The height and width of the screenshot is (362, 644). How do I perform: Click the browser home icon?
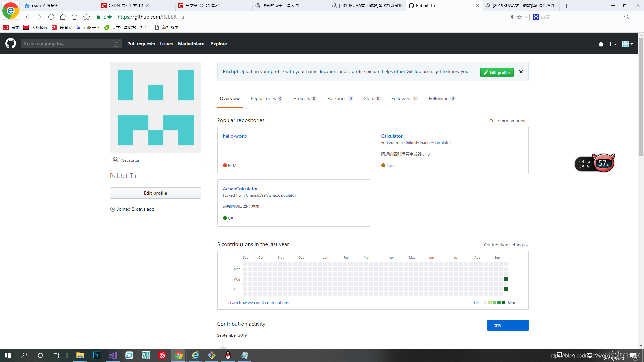click(x=63, y=17)
